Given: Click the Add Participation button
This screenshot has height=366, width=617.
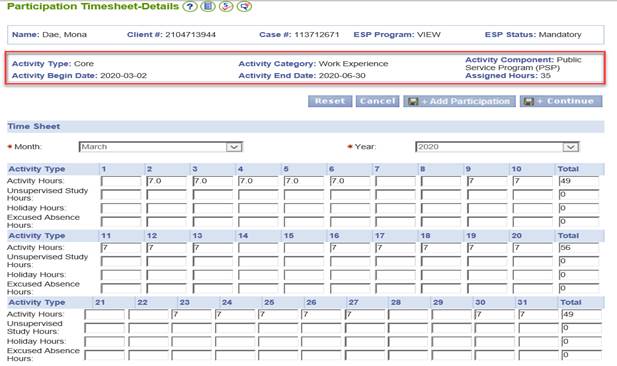Looking at the screenshot, I should pos(459,101).
